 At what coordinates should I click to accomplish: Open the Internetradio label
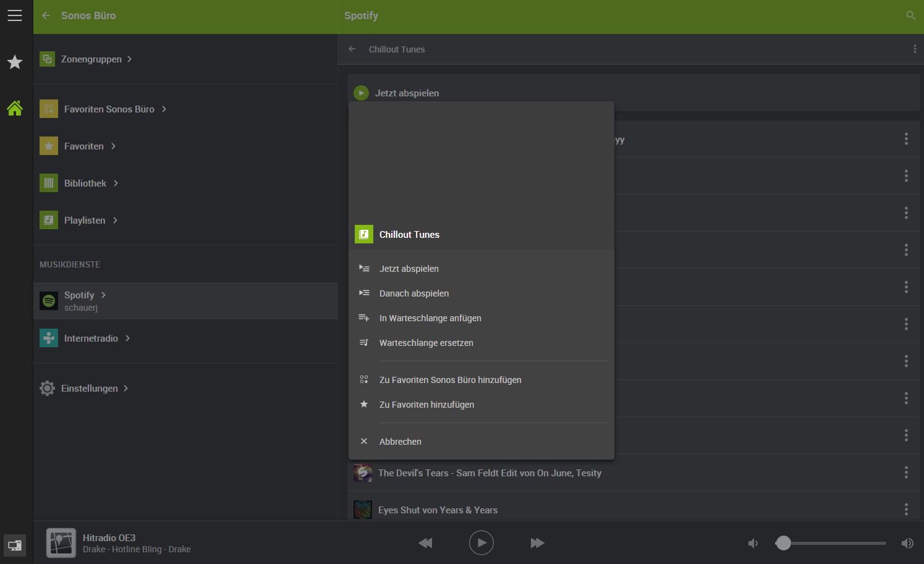point(91,338)
